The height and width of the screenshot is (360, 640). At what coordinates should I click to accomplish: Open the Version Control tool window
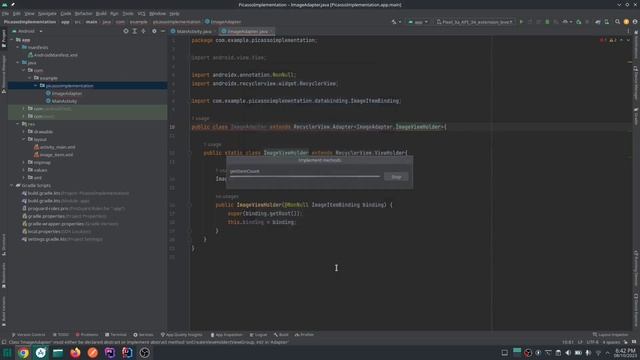coord(29,335)
